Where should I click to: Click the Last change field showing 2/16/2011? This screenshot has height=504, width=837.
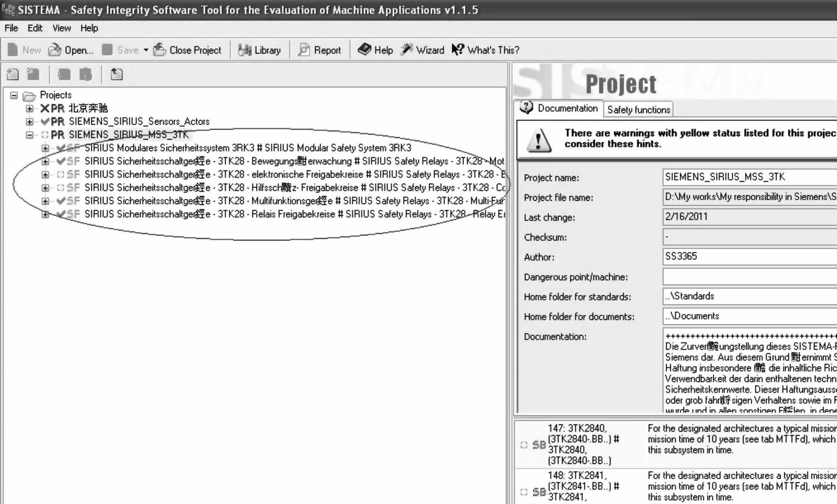750,216
